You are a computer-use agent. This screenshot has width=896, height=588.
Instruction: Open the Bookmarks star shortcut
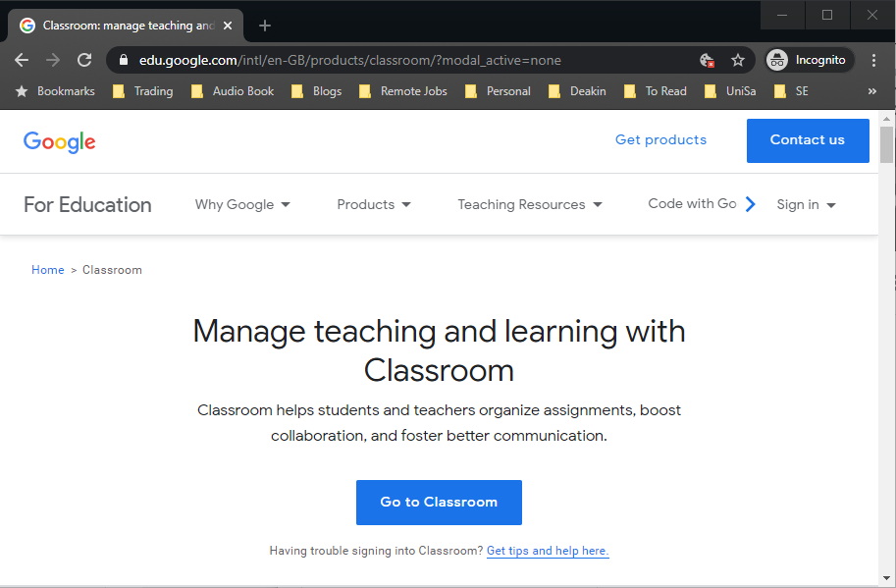(55, 91)
